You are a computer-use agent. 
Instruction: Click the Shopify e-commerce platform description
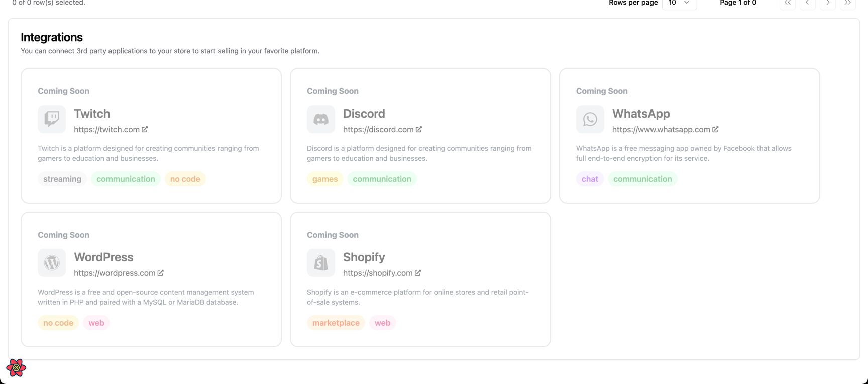(417, 297)
